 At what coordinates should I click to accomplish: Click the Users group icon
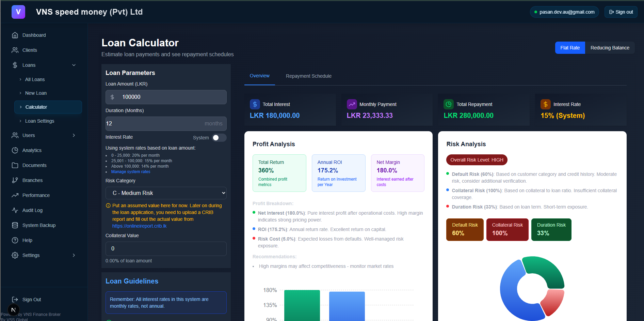[15, 135]
